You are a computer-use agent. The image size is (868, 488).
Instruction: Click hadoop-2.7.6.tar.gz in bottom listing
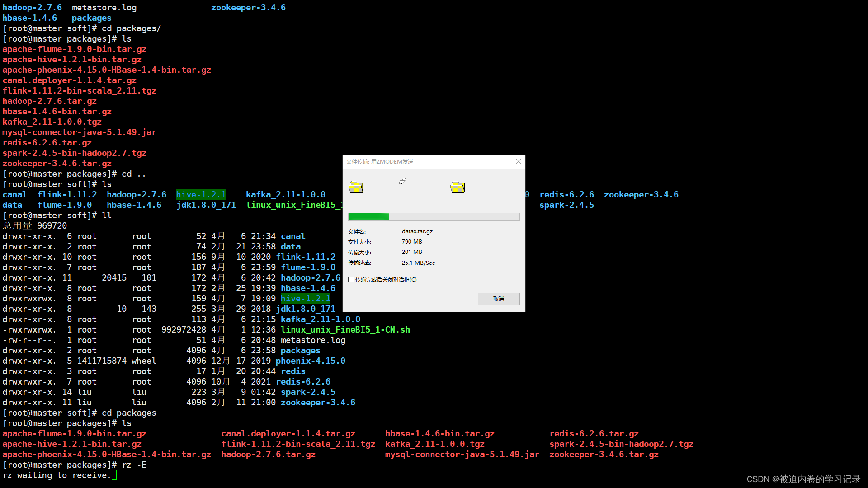(x=268, y=455)
